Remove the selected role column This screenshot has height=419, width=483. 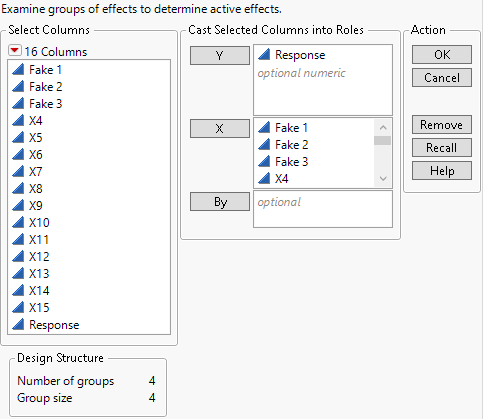(x=442, y=125)
